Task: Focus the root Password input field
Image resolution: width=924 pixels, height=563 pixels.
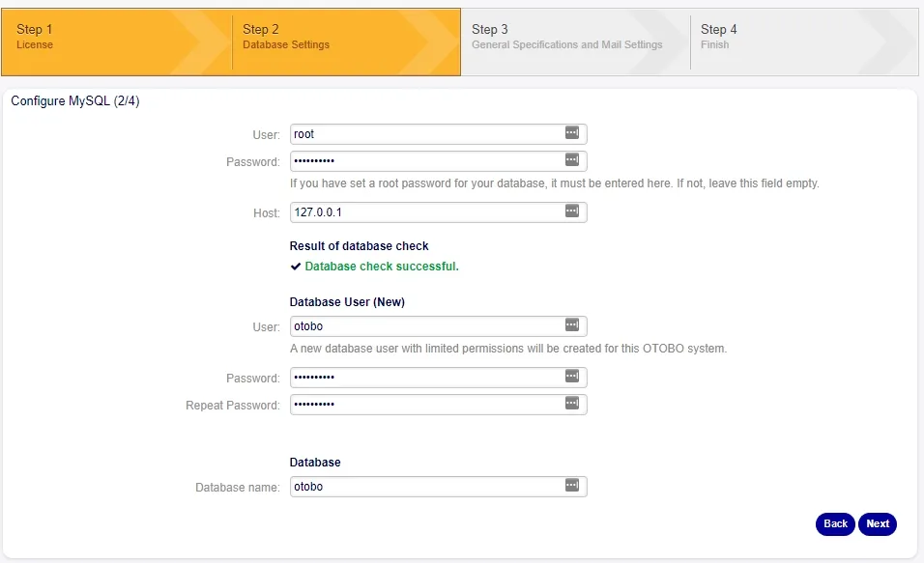Action: 439,160
